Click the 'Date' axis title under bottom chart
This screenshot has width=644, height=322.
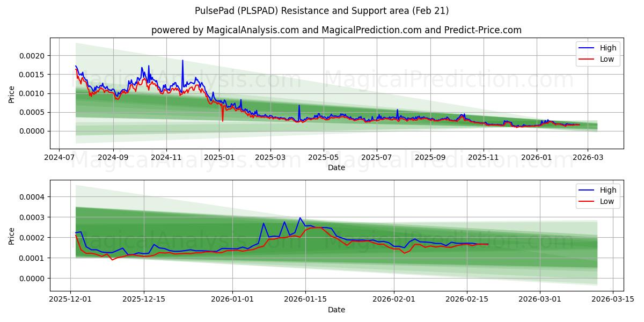pos(336,310)
